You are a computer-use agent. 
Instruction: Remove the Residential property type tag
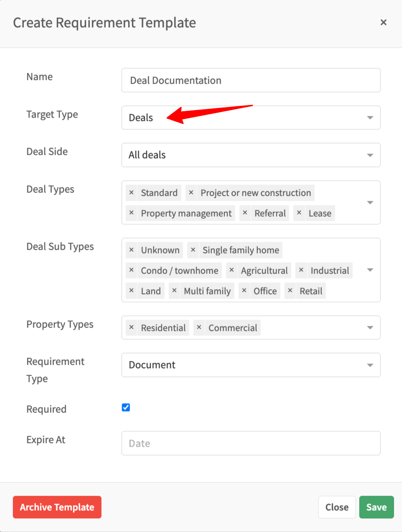[132, 328]
